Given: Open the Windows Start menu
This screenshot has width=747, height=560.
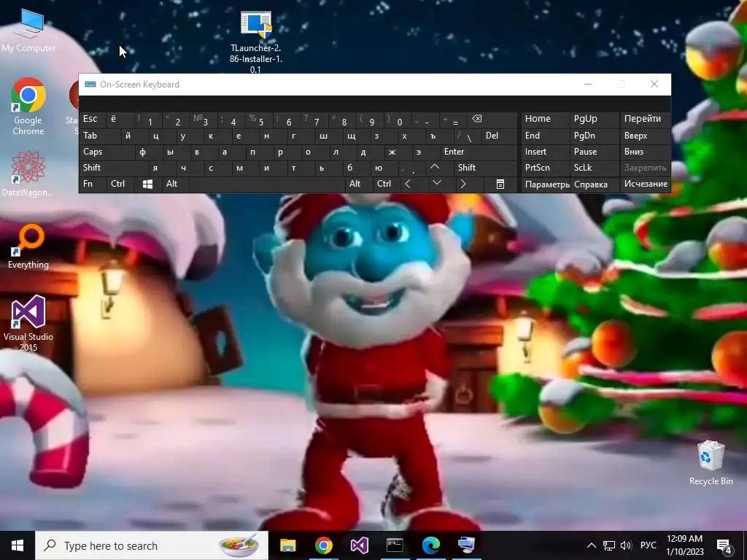Looking at the screenshot, I should (x=18, y=545).
